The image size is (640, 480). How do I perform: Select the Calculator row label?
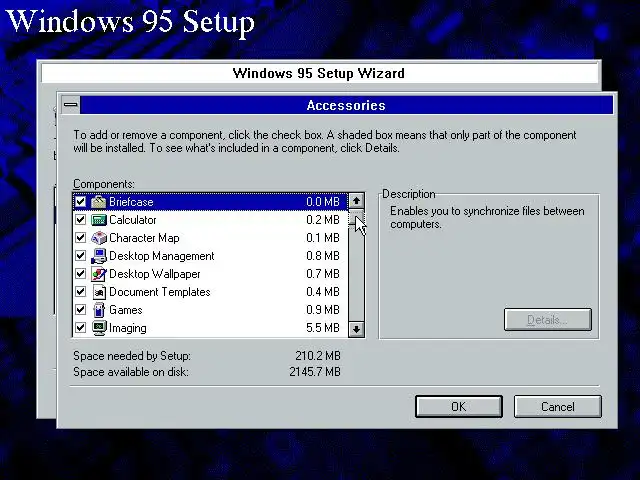(133, 220)
